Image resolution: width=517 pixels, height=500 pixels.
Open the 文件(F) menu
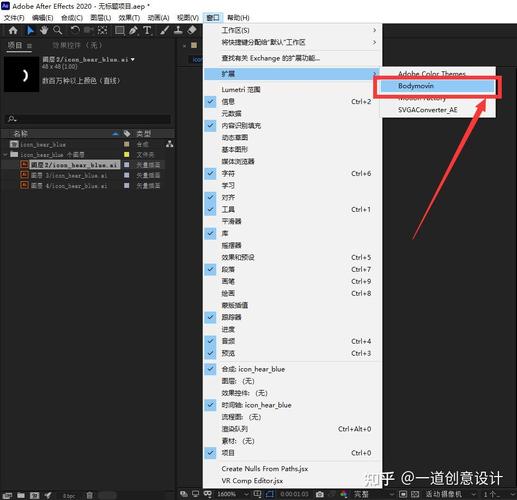pyautogui.click(x=14, y=18)
